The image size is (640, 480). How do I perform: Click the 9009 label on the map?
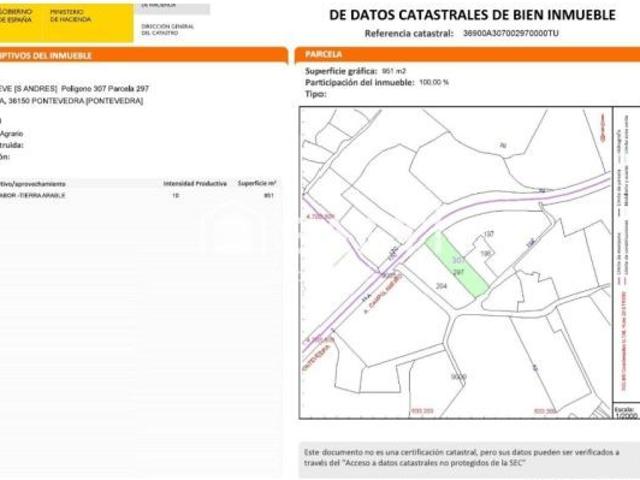click(458, 377)
